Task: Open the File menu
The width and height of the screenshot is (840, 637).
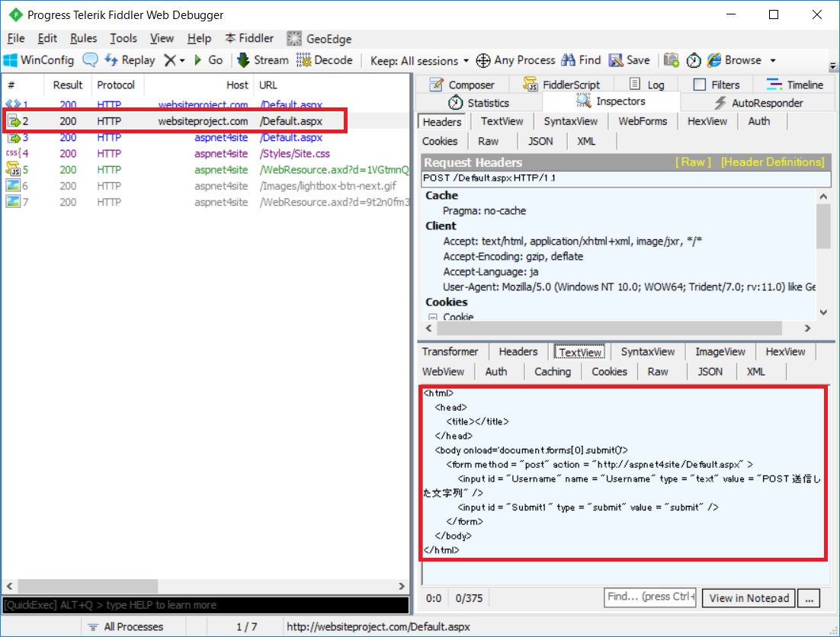Action: tap(16, 39)
